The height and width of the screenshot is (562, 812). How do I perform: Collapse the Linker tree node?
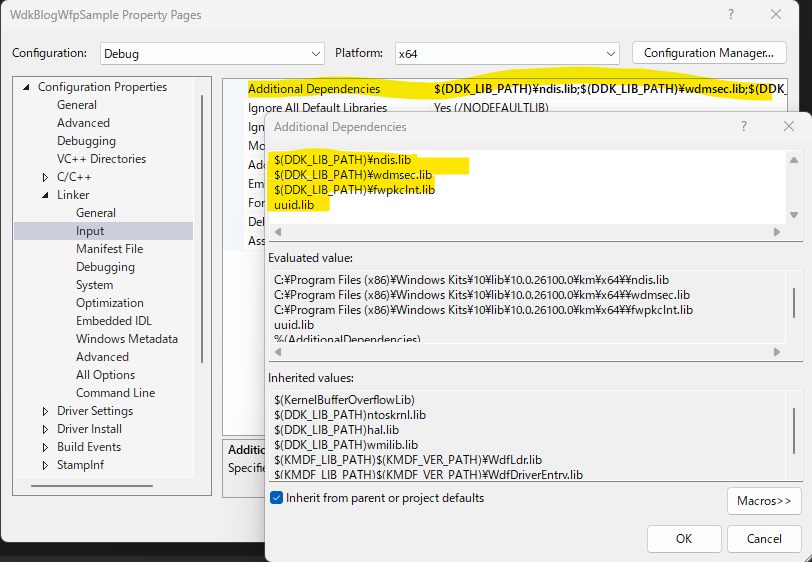pyautogui.click(x=45, y=195)
